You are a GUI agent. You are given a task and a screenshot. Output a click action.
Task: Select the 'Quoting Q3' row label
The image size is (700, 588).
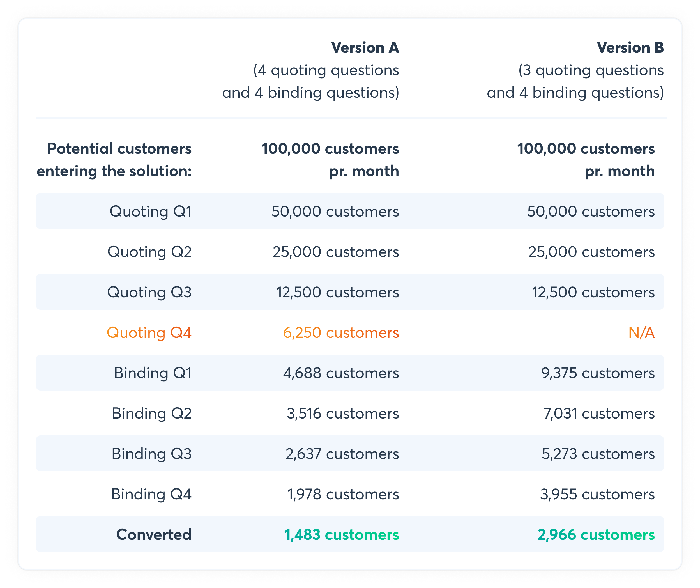[x=150, y=293]
